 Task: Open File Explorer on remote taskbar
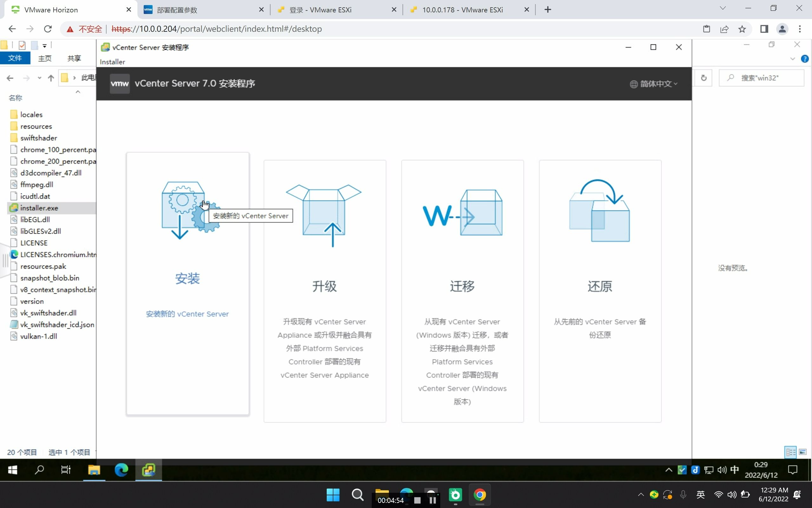tap(94, 470)
